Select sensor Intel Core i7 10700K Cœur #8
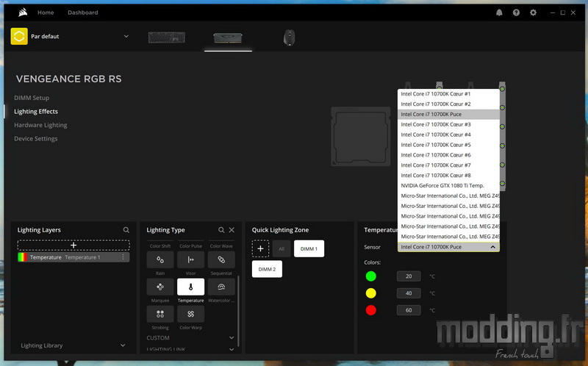Screen dimensions: 588x366 [x=448, y=175]
